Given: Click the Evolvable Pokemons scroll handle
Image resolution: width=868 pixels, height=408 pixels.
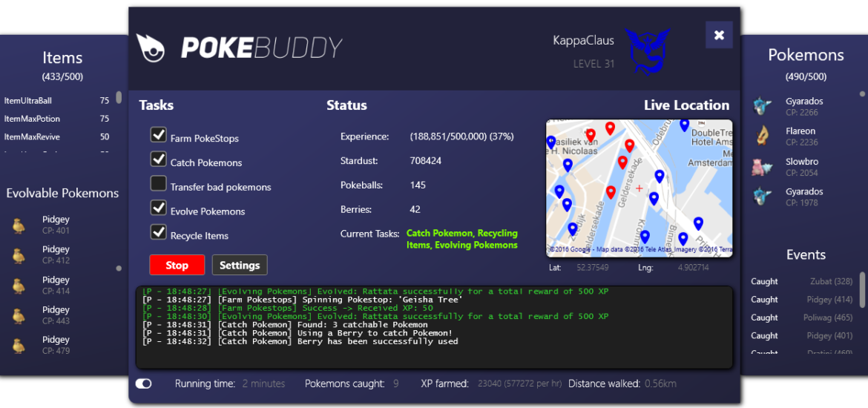Looking at the screenshot, I should click(119, 269).
